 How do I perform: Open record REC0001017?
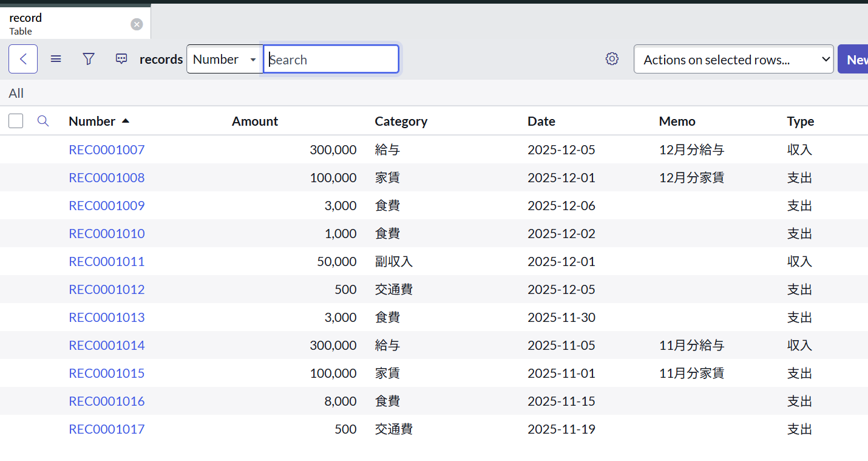107,429
